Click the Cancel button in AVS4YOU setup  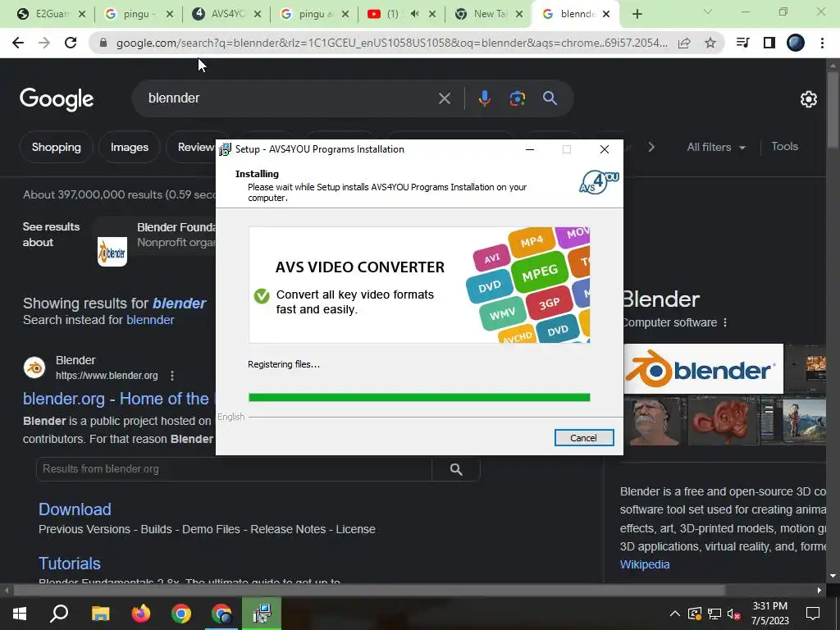(x=583, y=438)
